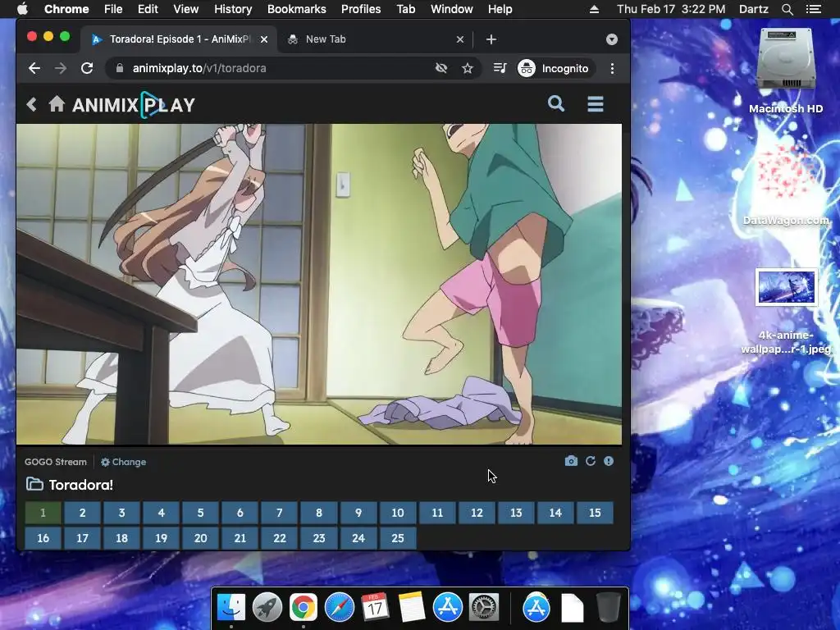Open Finder from the Dock
Screen dimensions: 840x630
pyautogui.click(x=231, y=608)
